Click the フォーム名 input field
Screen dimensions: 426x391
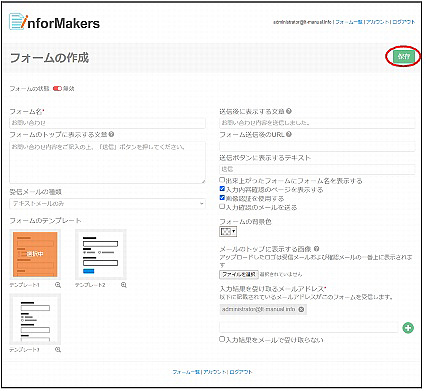(107, 123)
